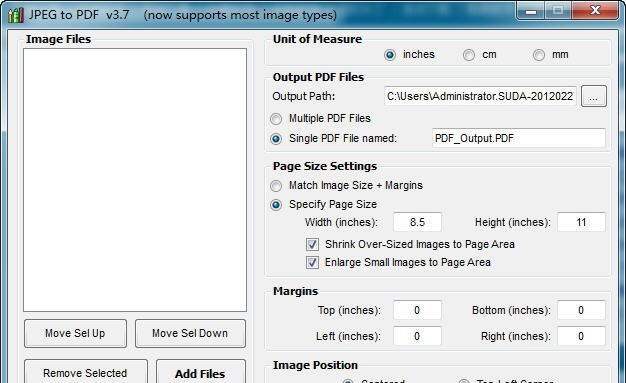
Task: Toggle Enlarge Small Images to Page Area
Action: coord(312,262)
